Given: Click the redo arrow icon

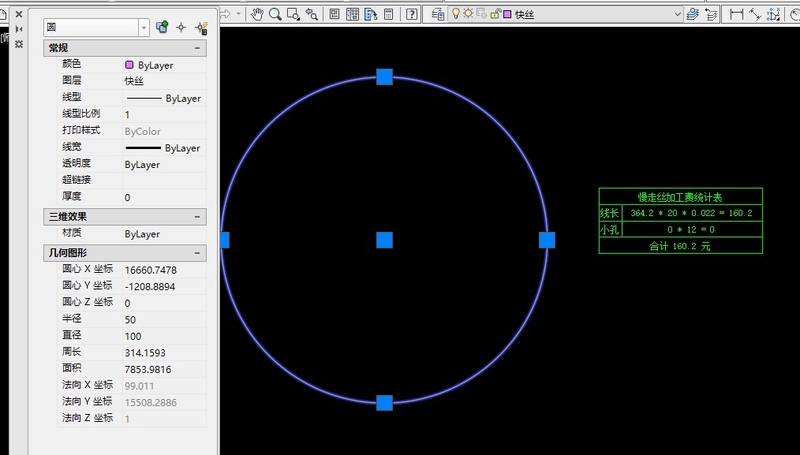Looking at the screenshot, I should [225, 14].
